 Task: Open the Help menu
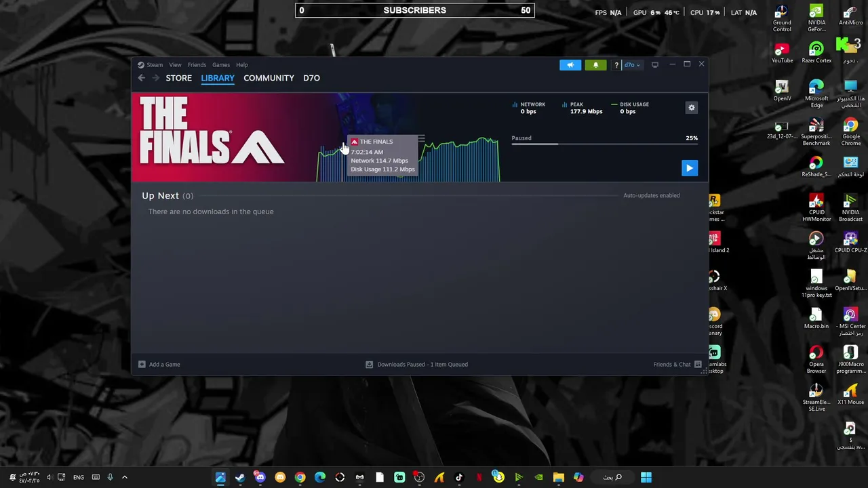coord(242,65)
